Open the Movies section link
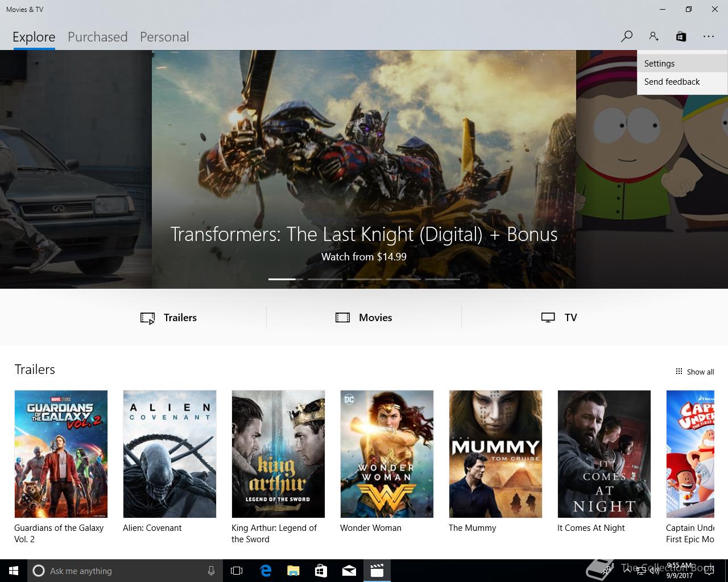This screenshot has height=582, width=728. (364, 318)
